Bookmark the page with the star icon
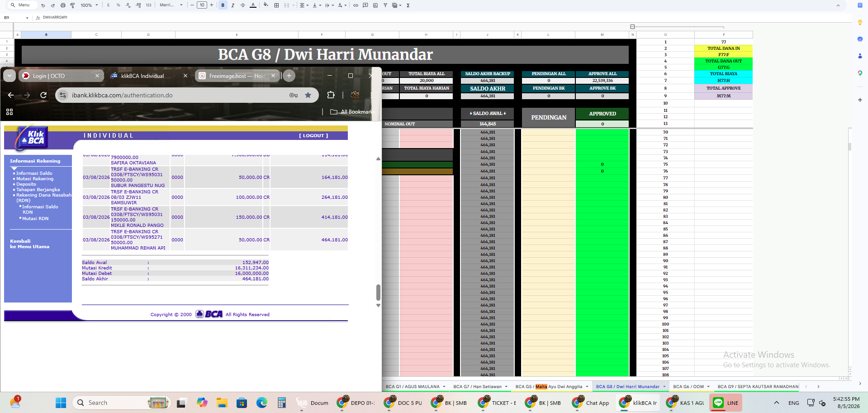This screenshot has height=413, width=868. pos(308,95)
